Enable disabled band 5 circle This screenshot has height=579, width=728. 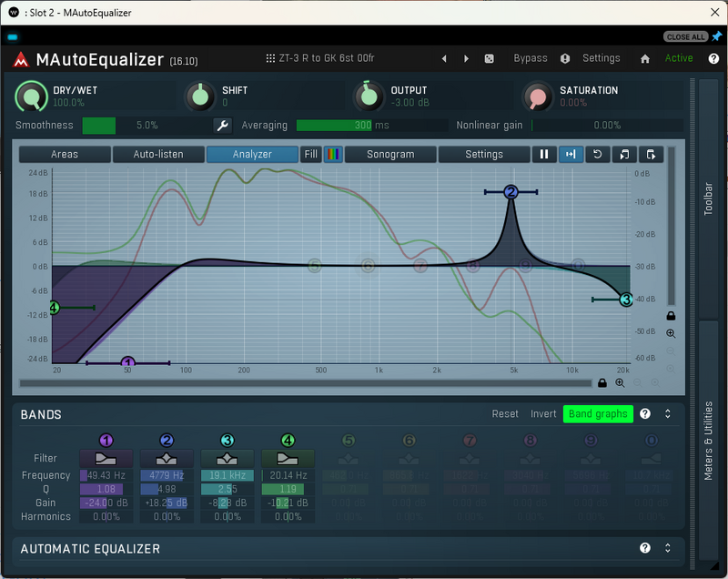(349, 441)
